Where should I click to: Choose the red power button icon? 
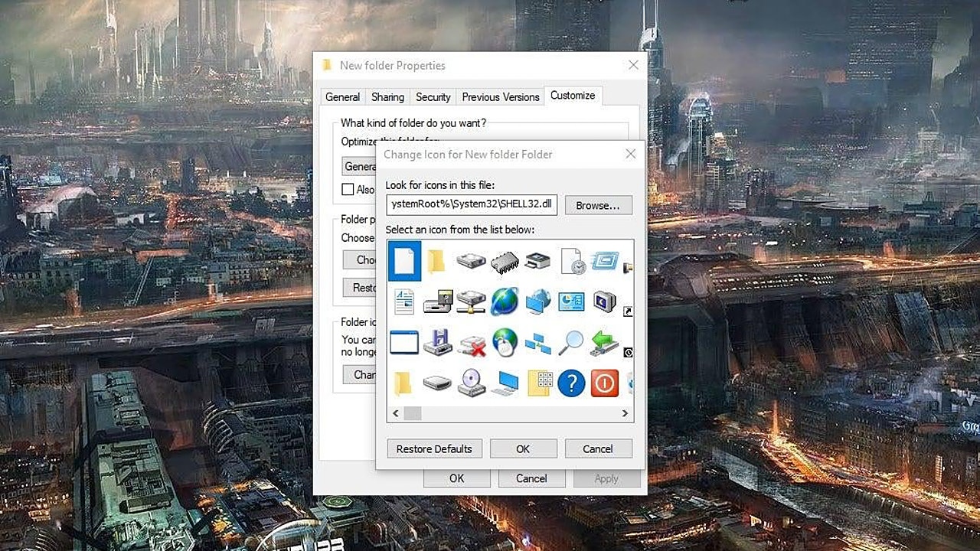click(604, 383)
